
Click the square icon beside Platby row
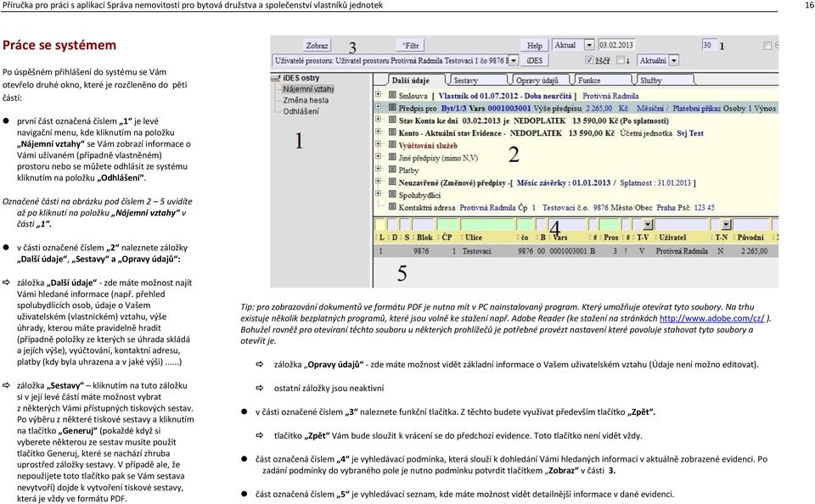392,170
